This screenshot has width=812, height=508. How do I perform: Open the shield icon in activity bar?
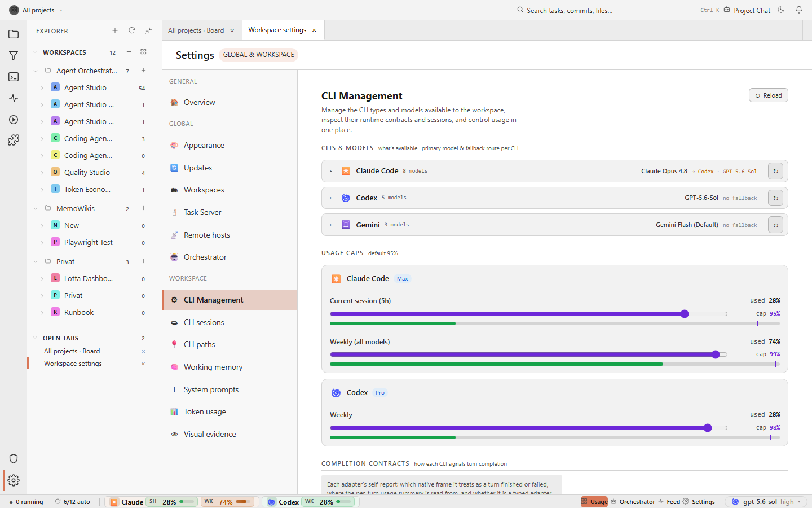point(14,459)
